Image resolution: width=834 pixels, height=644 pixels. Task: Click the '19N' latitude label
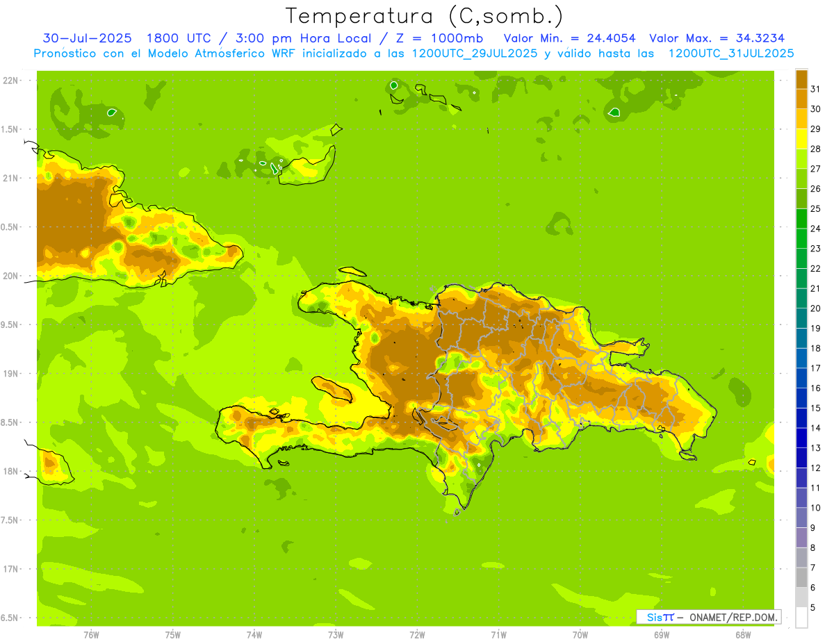pyautogui.click(x=11, y=373)
